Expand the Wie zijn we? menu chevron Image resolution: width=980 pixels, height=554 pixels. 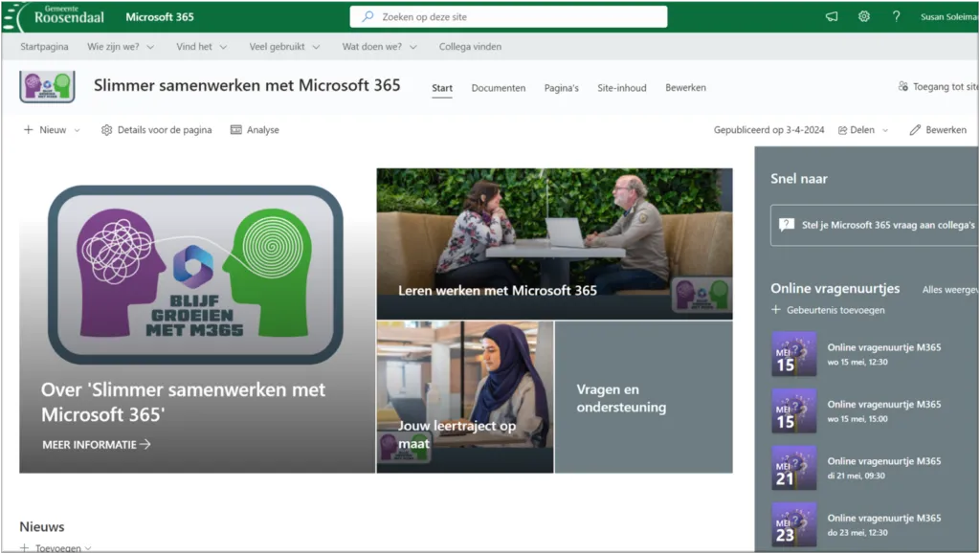click(150, 47)
